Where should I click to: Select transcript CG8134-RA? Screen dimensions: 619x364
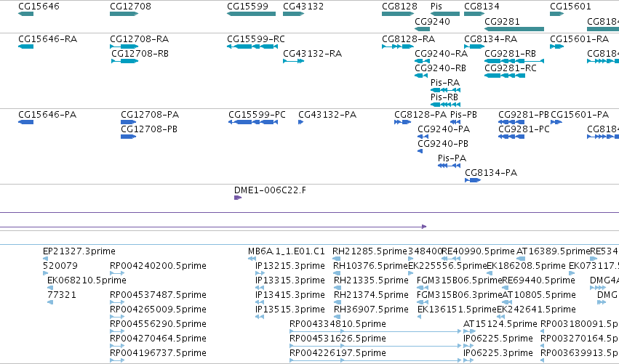pyautogui.click(x=491, y=39)
